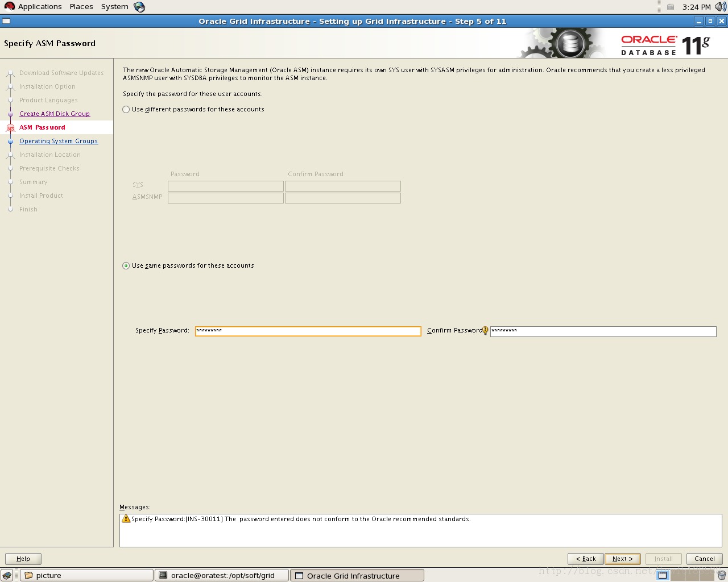The height and width of the screenshot is (582, 728).
Task: Click the warning icon in Messages
Action: point(126,519)
